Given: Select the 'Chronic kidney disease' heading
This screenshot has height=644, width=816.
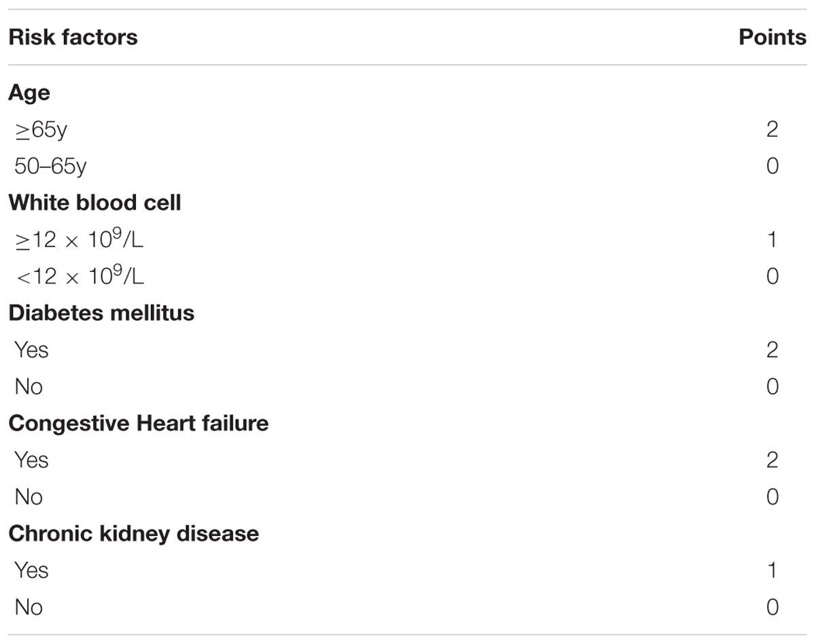Looking at the screenshot, I should (133, 534).
